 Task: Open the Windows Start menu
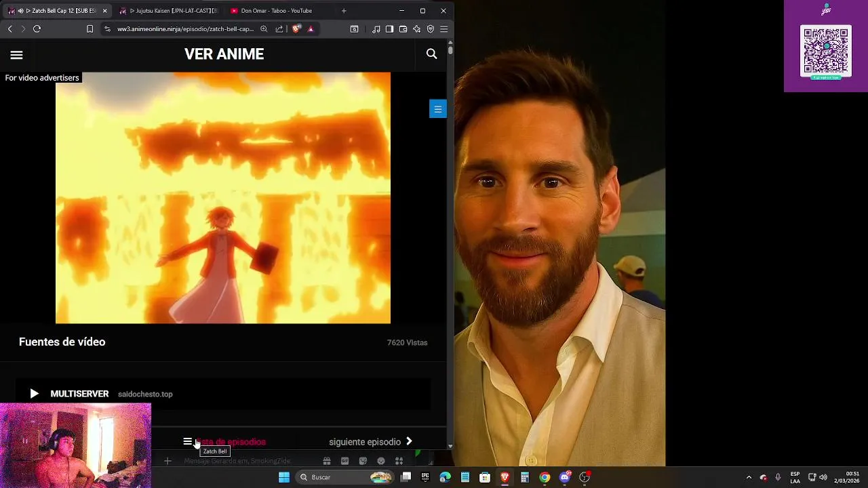[284, 477]
